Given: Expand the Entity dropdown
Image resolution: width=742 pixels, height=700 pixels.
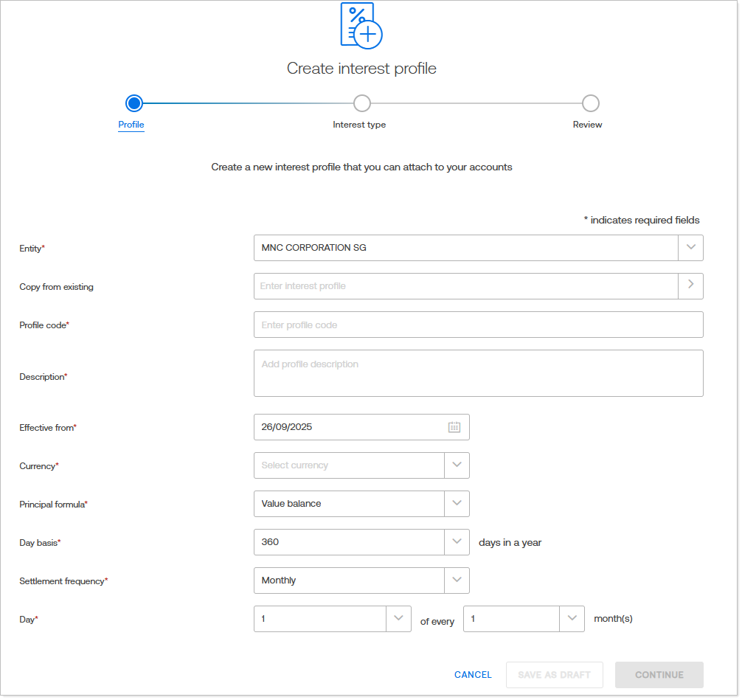Looking at the screenshot, I should point(690,248).
